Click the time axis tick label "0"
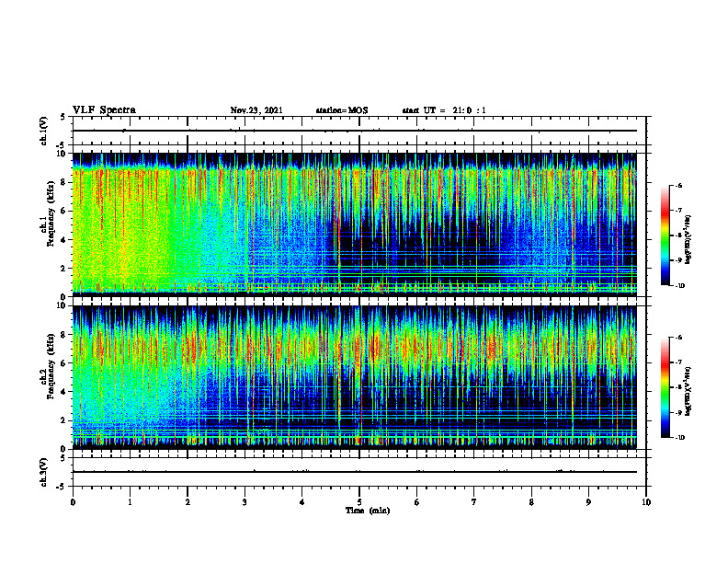 click(x=73, y=502)
